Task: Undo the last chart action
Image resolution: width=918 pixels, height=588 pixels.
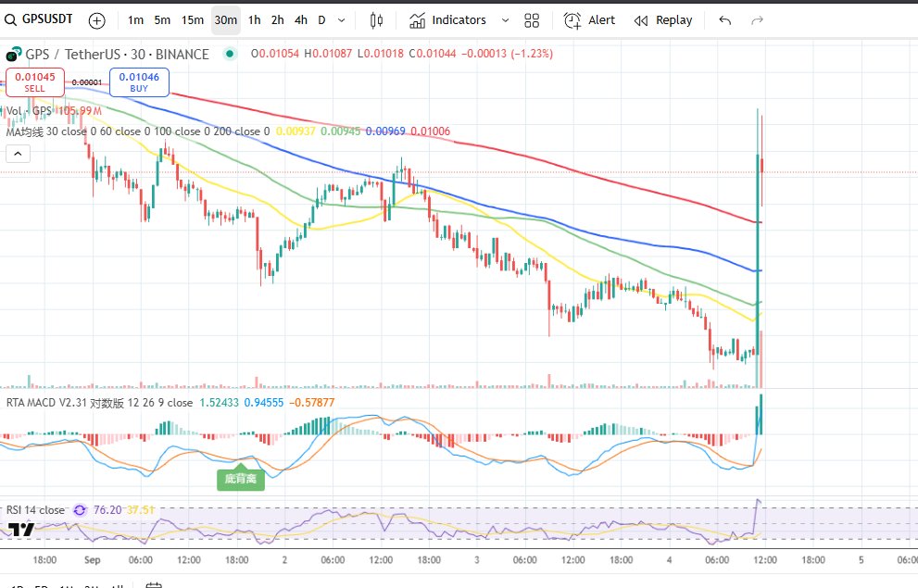Action: tap(724, 21)
